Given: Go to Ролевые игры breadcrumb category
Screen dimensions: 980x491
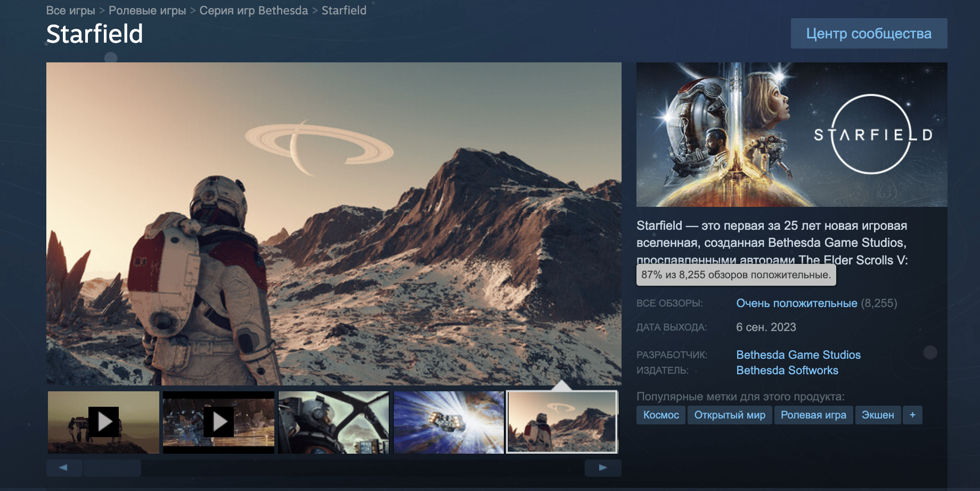Looking at the screenshot, I should point(147,10).
